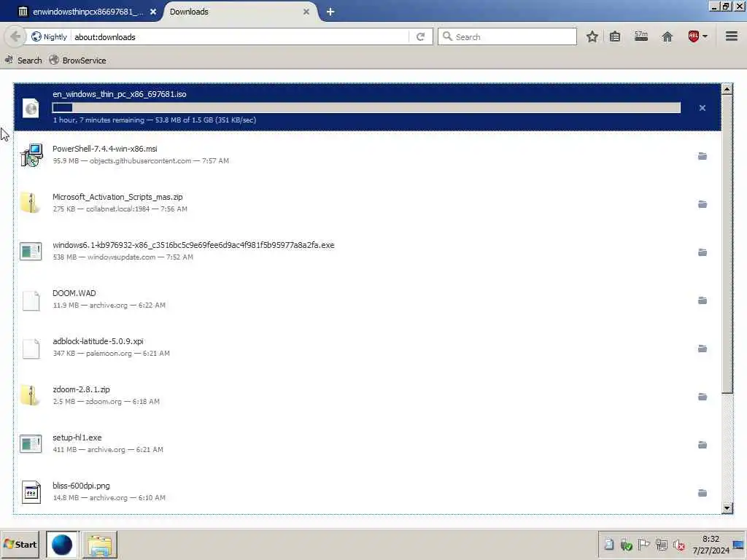
Task: Select zdoom-2.8.1.zip file name
Action: click(82, 389)
